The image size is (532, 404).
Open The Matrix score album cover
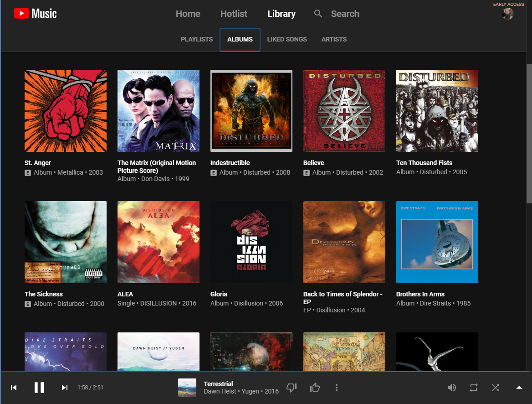pyautogui.click(x=159, y=111)
